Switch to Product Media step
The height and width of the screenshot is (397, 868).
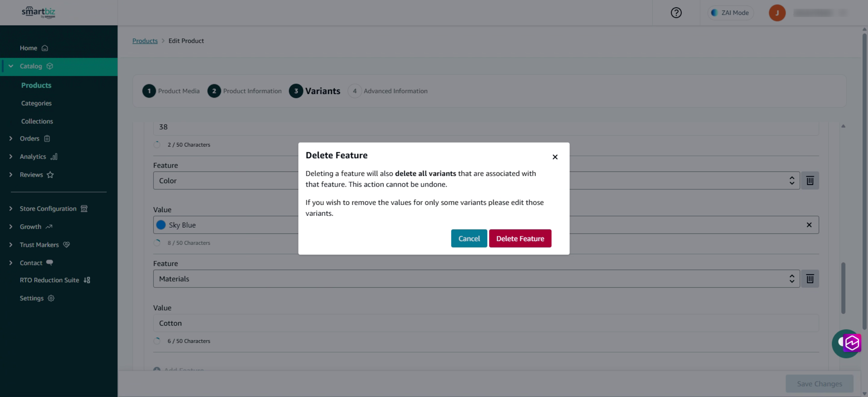(171, 91)
